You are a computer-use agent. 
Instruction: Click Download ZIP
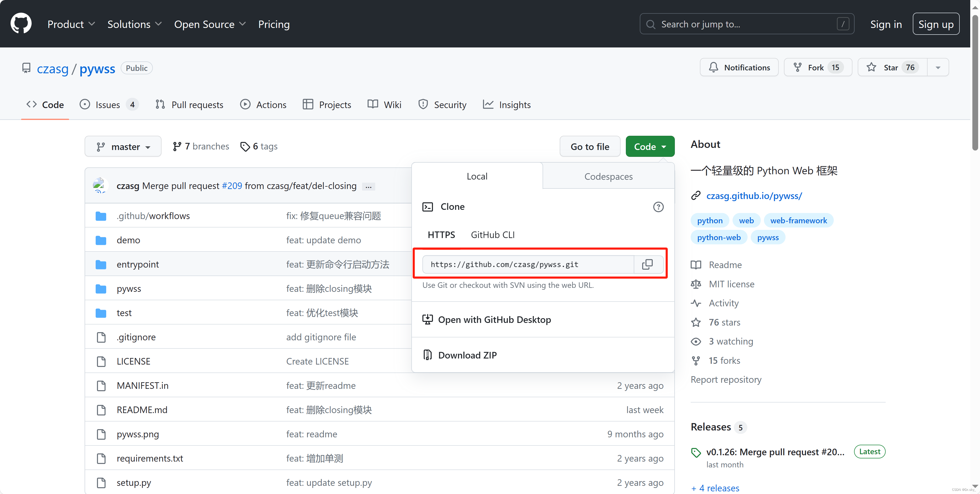pyautogui.click(x=467, y=355)
